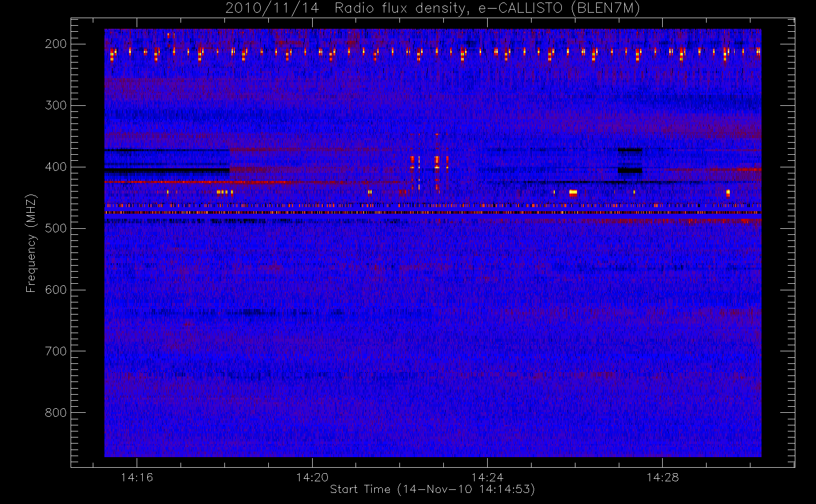Click the bright yellow burst near 14:26 at 445 MHz
This screenshot has width=816, height=504.
click(573, 193)
